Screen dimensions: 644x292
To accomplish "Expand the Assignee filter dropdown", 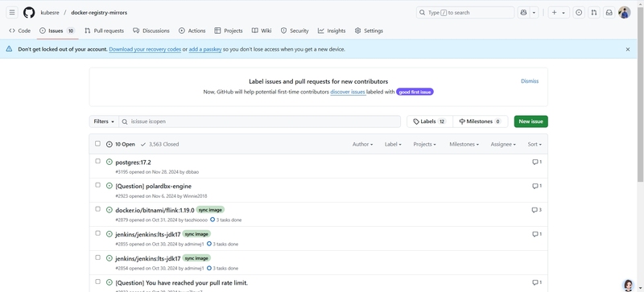I will click(503, 145).
